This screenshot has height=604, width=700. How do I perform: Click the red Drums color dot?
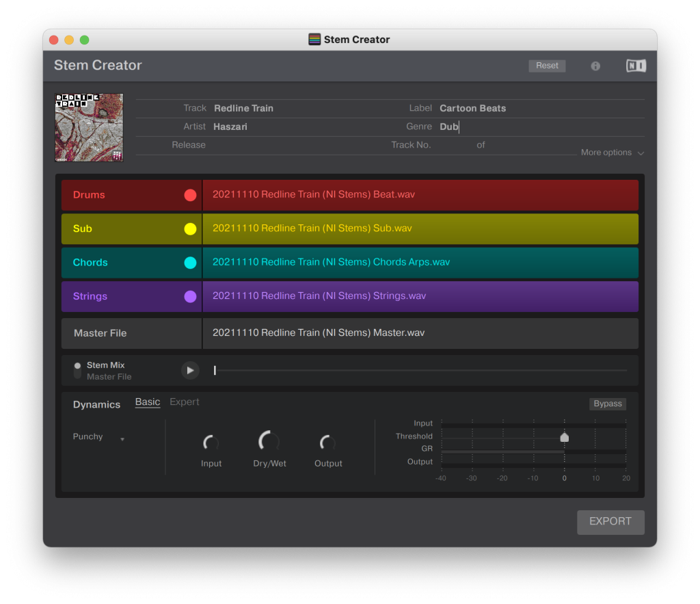pos(190,195)
